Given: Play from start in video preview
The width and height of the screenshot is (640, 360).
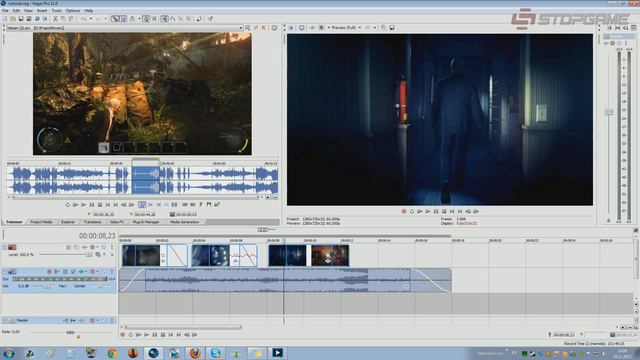Looking at the screenshot, I should 420,211.
